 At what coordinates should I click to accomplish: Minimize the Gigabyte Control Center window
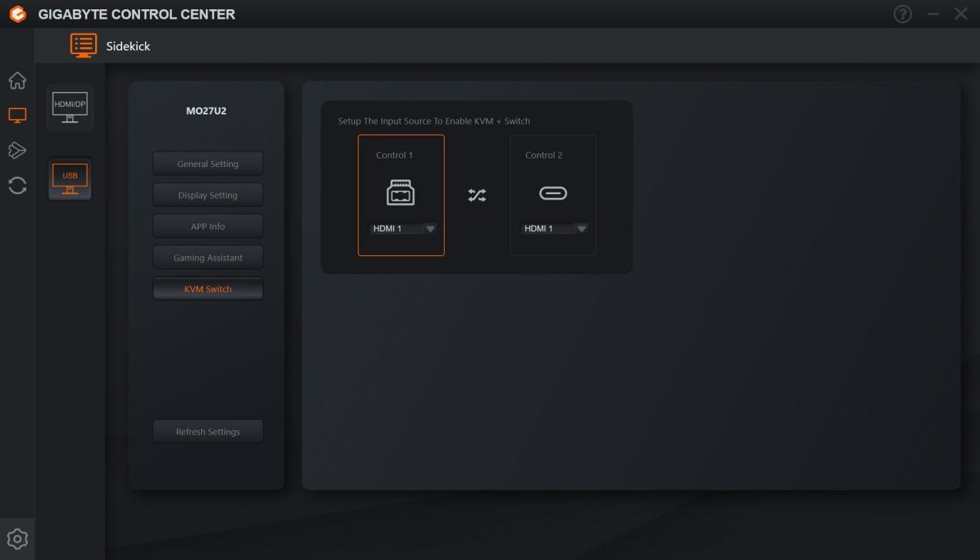point(933,14)
